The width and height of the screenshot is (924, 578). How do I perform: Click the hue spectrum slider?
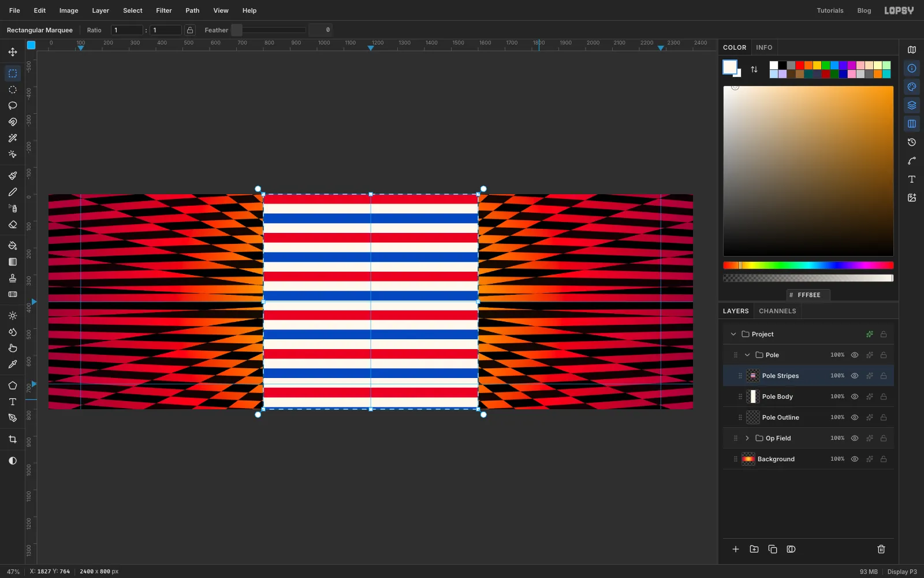[x=808, y=265]
